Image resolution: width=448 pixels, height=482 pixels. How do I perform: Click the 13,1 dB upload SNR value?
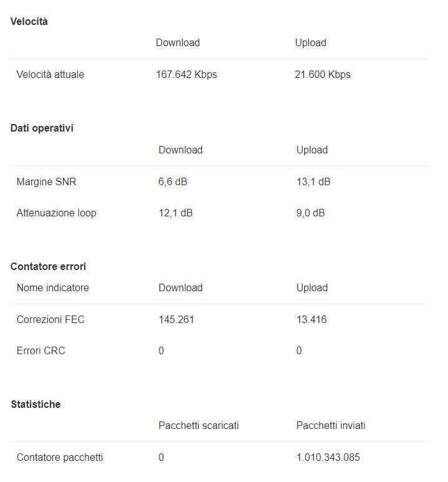tap(313, 182)
